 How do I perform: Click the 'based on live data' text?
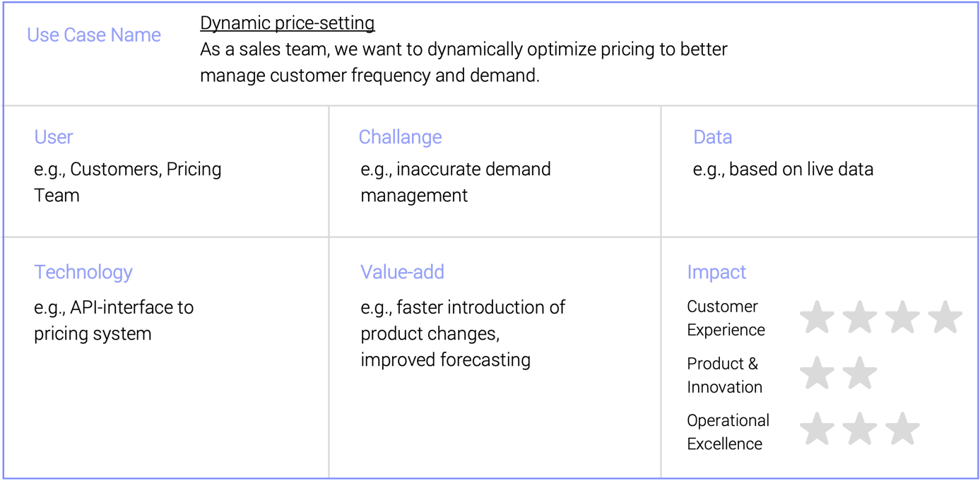click(801, 170)
